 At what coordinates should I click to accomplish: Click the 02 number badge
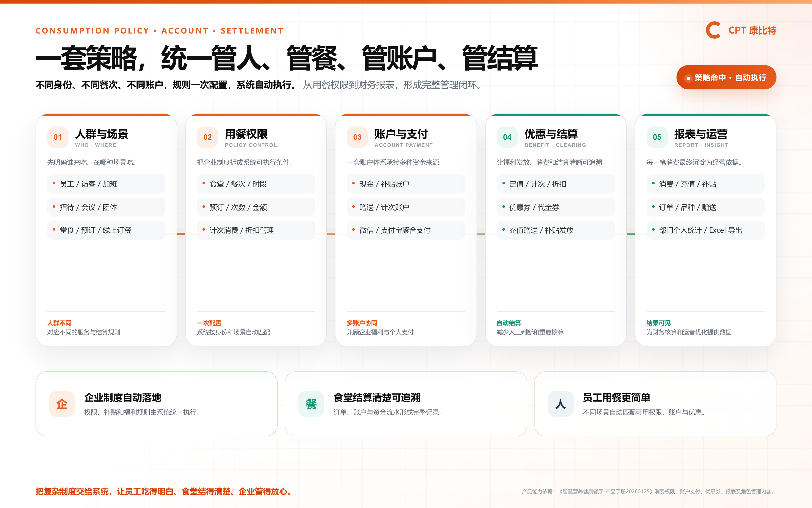pos(207,137)
